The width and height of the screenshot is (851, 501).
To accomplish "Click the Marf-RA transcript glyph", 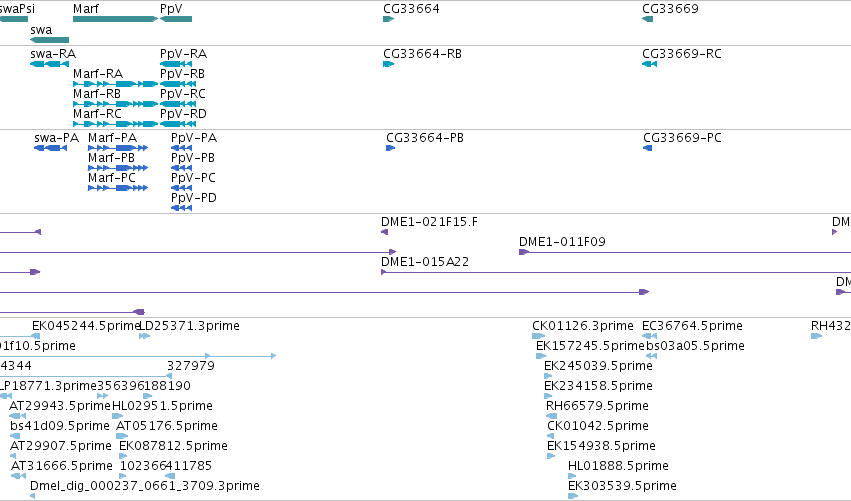I will coord(115,84).
